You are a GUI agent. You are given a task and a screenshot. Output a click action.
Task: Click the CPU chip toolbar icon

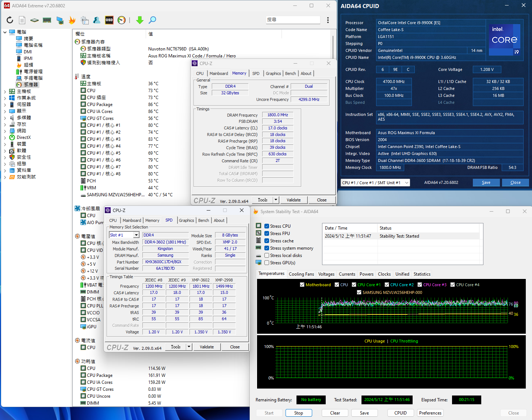point(34,20)
